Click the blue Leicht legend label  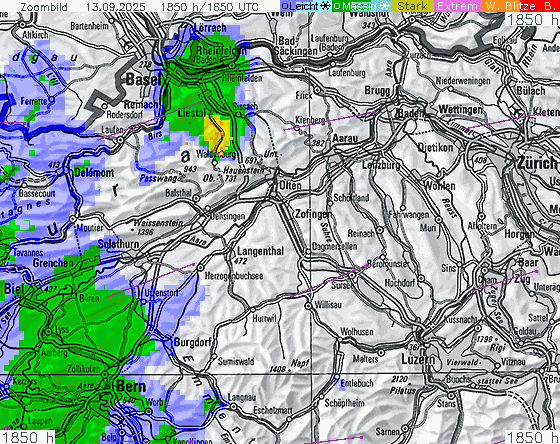304,6
